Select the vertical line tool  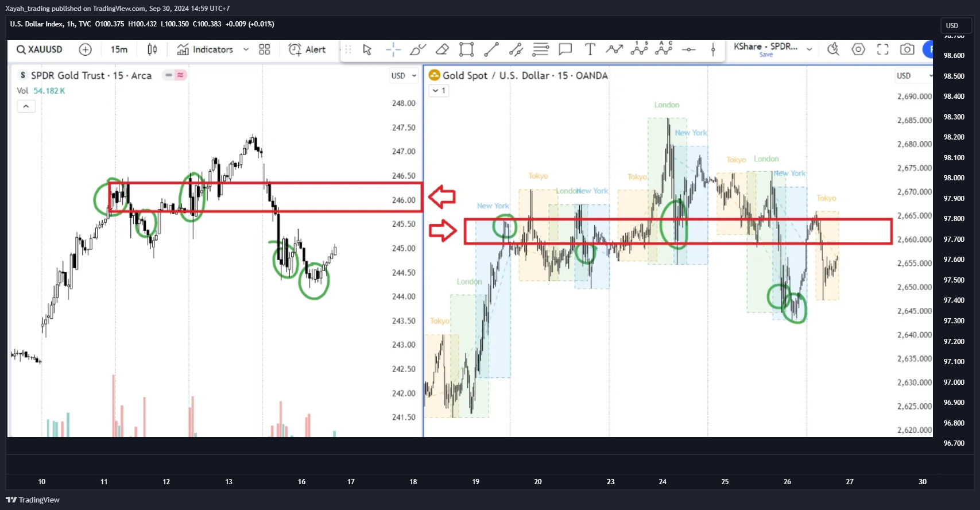[x=713, y=49]
